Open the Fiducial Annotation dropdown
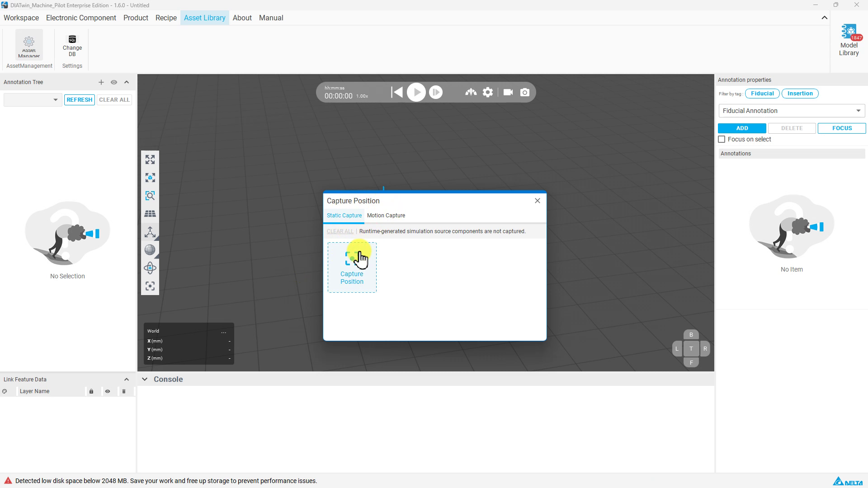 (x=792, y=111)
